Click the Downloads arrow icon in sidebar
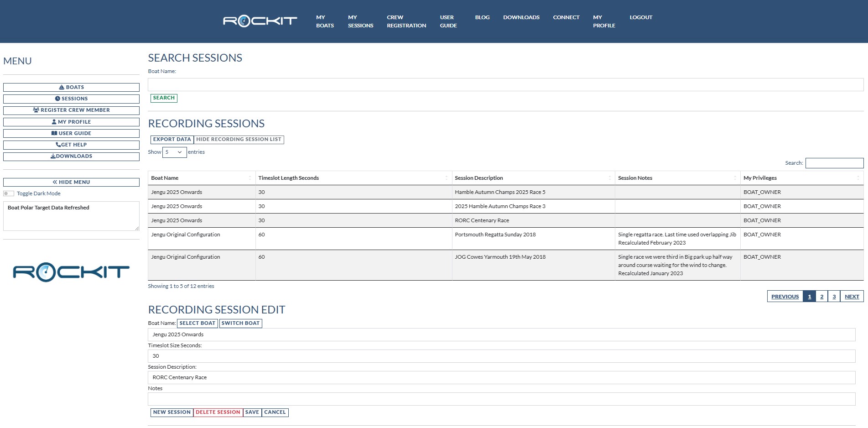 [53, 156]
